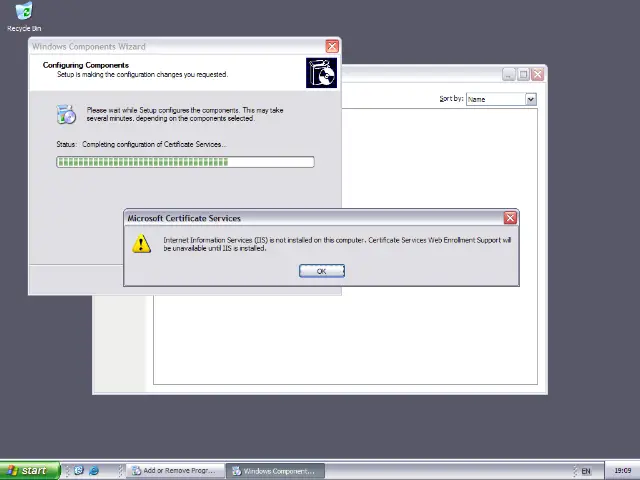This screenshot has height=480, width=640.
Task: Minimize the Add or Remove Programs window
Action: 508,75
